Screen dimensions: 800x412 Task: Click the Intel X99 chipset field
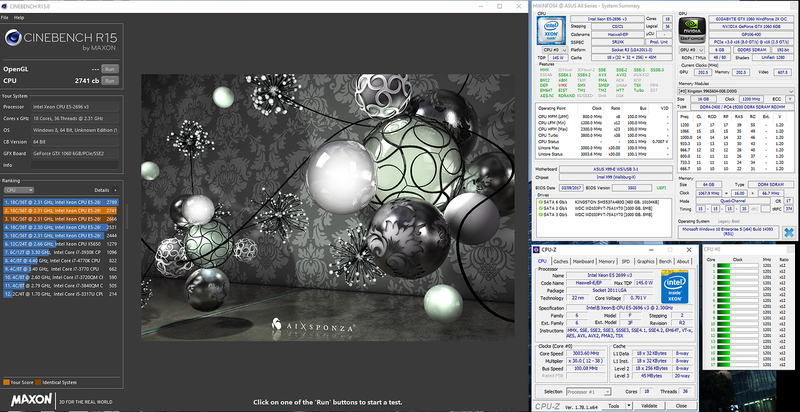616,177
